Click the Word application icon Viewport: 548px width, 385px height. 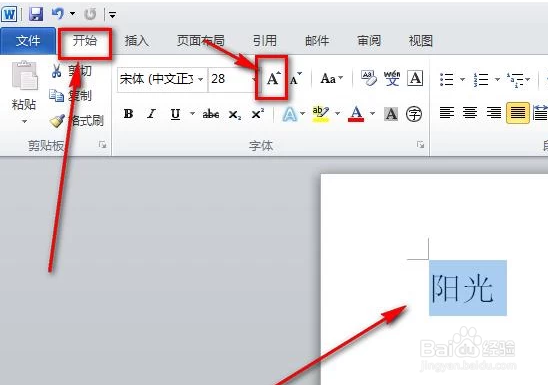coord(9,14)
